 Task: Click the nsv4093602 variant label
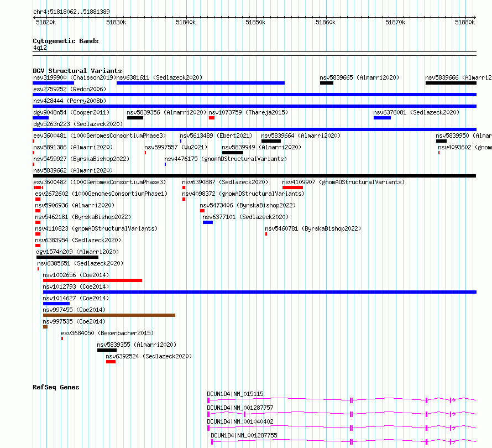click(464, 147)
